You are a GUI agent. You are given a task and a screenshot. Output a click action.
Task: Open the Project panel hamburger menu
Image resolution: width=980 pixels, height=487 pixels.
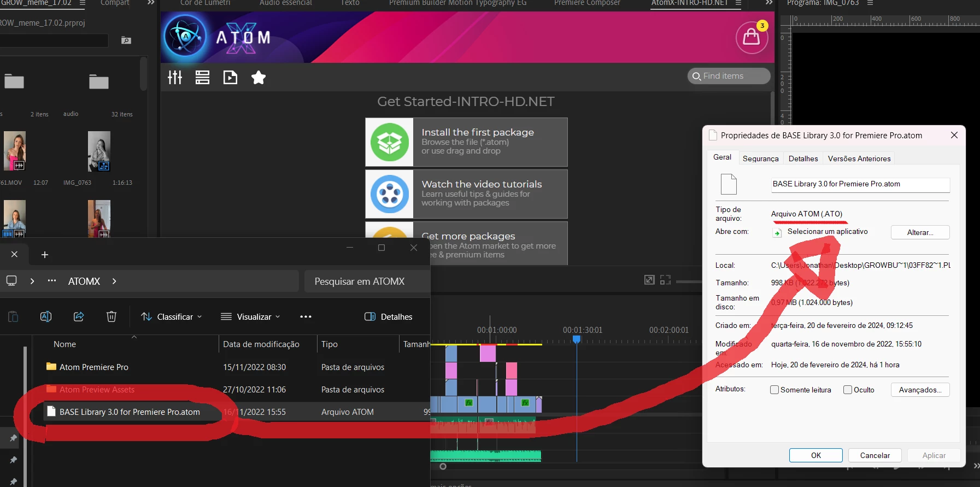pyautogui.click(x=83, y=3)
